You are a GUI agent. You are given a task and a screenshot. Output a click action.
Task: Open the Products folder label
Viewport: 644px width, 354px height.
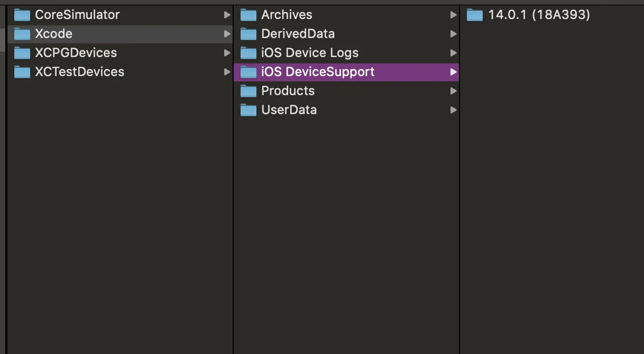288,91
